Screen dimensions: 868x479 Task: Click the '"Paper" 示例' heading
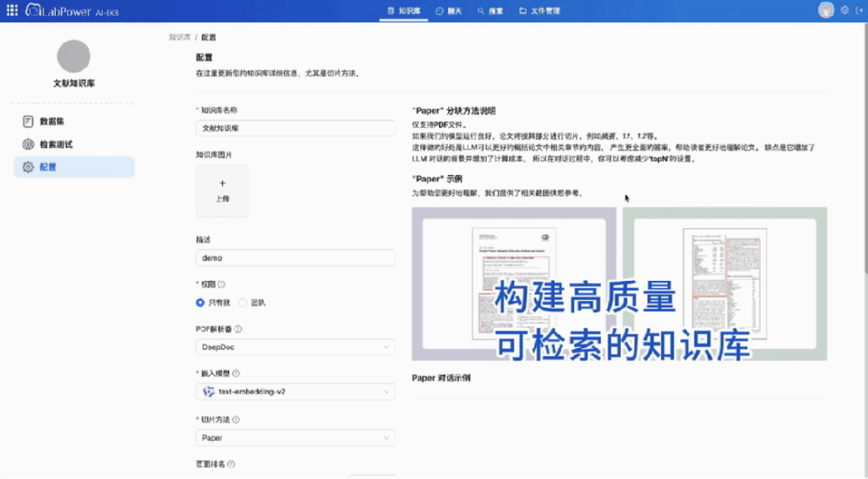(x=437, y=179)
